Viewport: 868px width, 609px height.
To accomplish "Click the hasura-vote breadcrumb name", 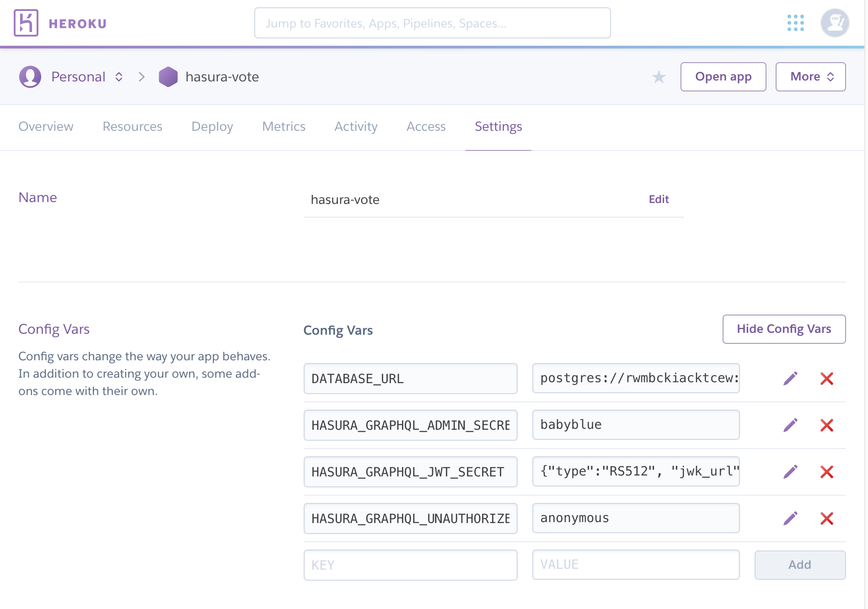I will pyautogui.click(x=222, y=77).
